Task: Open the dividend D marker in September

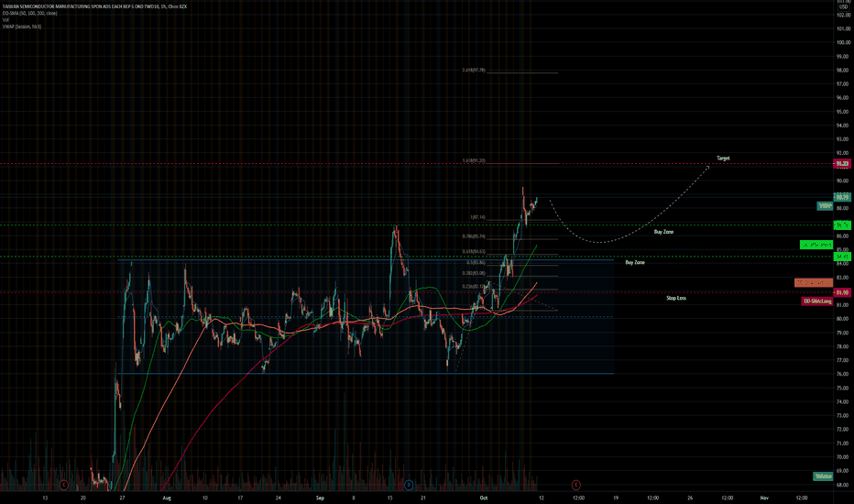Action: 409,485
